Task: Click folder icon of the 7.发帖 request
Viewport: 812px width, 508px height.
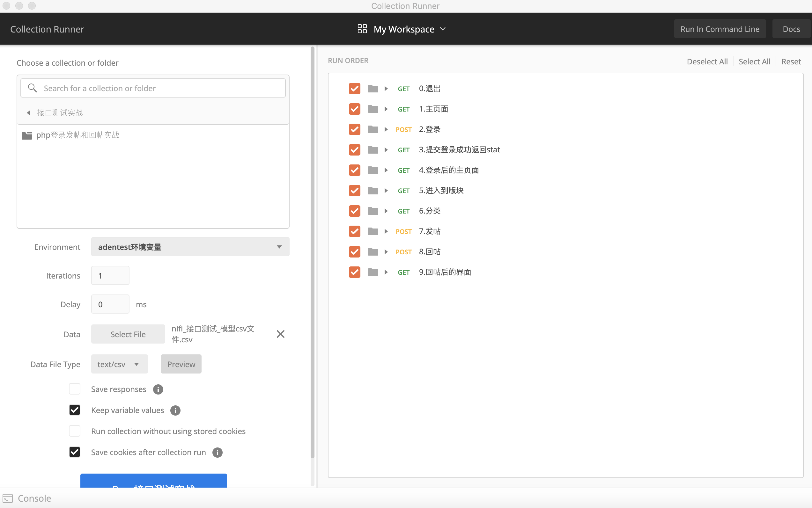Action: (373, 231)
